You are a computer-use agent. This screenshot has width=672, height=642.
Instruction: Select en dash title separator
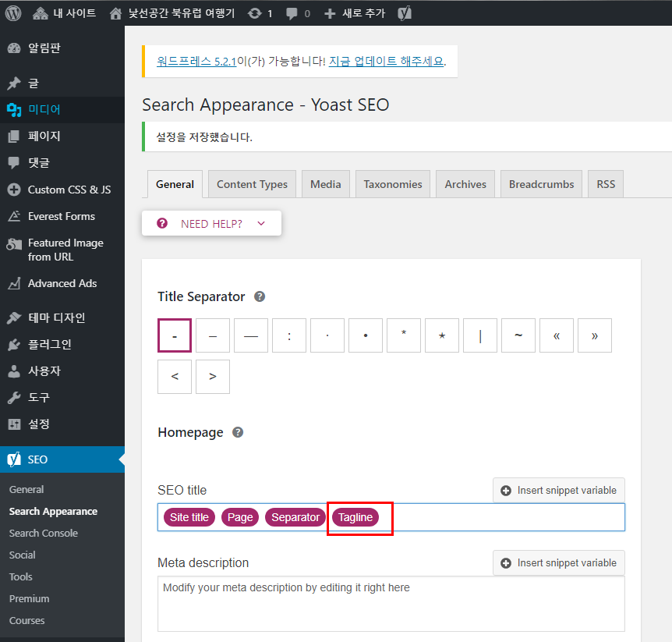213,335
